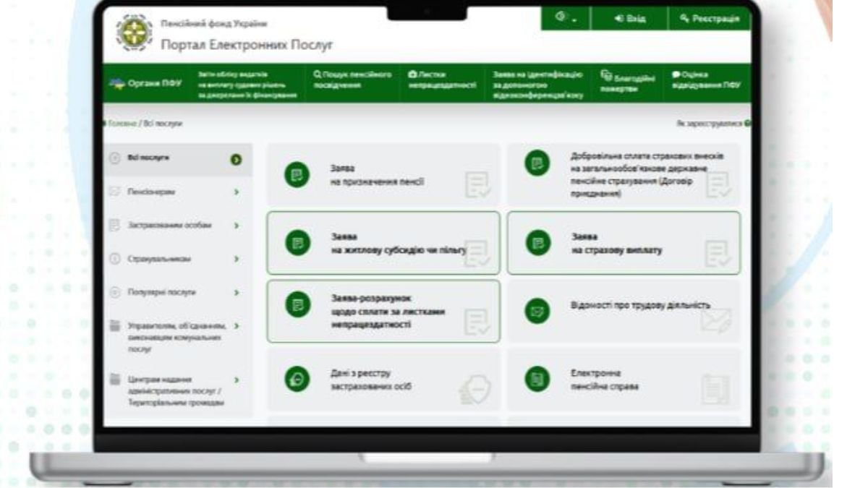The width and height of the screenshot is (868, 488).
Task: Open Оцінка відвідування ПФУ menu item
Action: (705, 80)
